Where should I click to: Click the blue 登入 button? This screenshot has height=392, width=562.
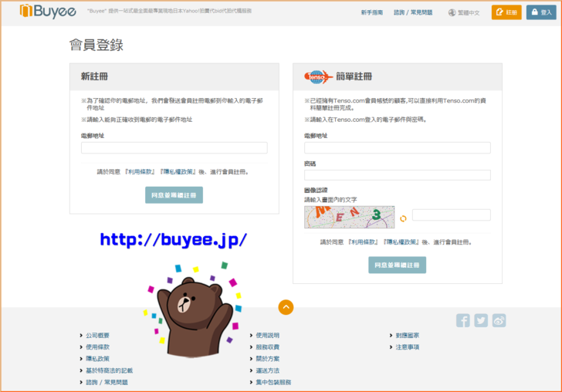[x=541, y=12]
